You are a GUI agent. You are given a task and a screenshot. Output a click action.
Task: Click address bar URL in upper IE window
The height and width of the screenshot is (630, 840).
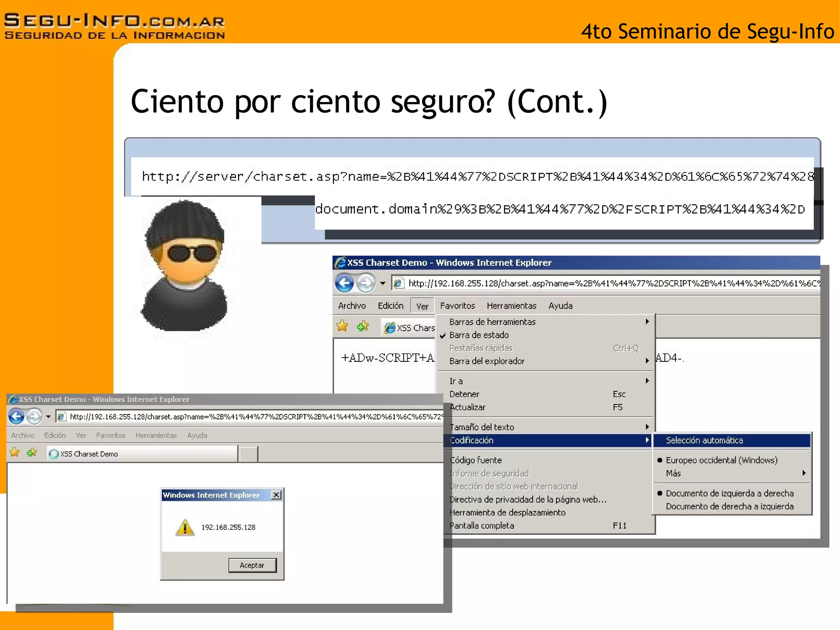(614, 283)
